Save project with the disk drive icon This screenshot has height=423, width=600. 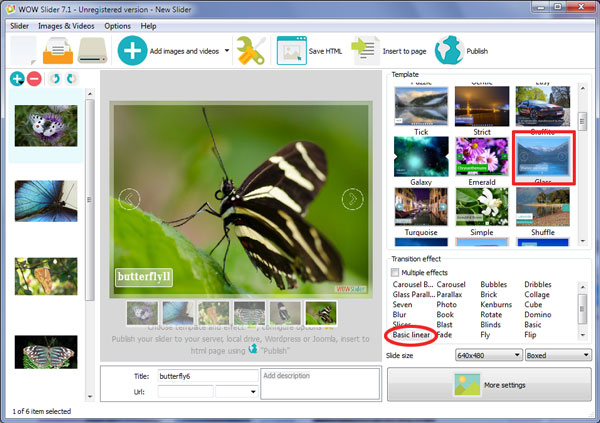92,51
